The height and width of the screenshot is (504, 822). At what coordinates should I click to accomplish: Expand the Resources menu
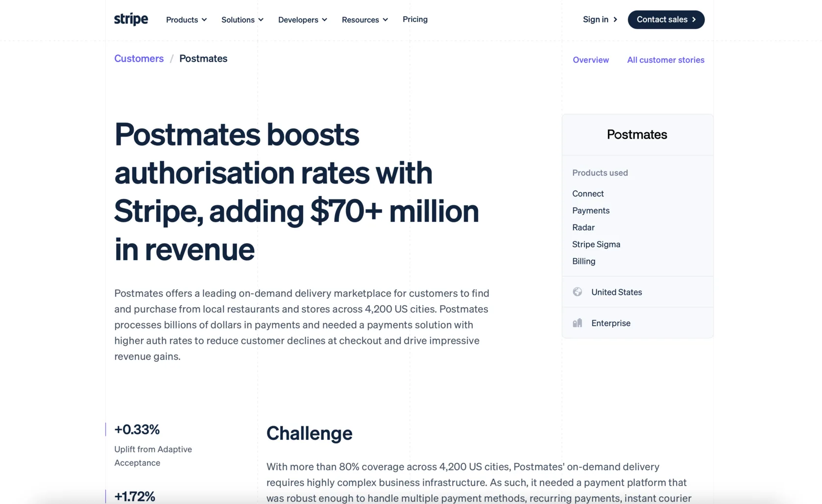(x=364, y=20)
